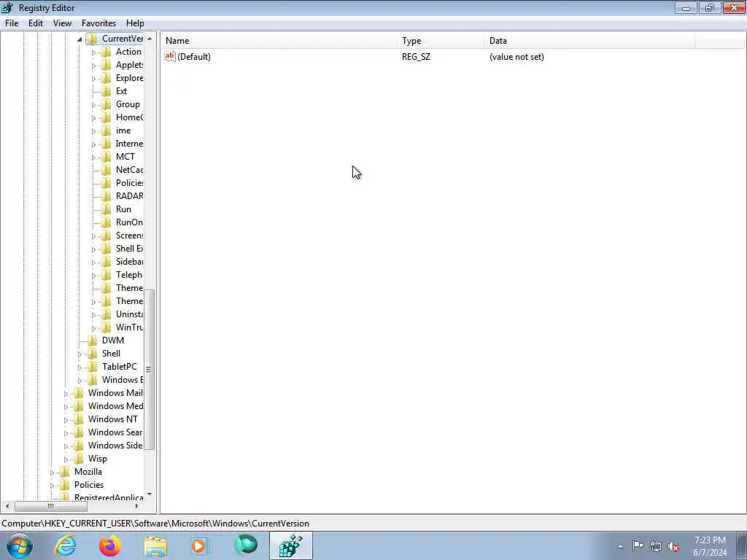
Task: Click the Ext key folder icon
Action: pyautogui.click(x=107, y=91)
